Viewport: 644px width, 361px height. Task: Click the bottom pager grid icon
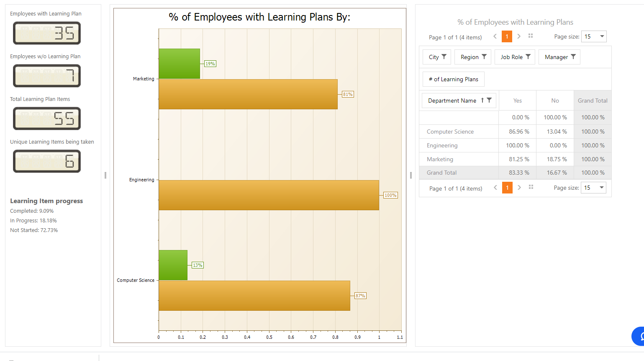coord(531,187)
